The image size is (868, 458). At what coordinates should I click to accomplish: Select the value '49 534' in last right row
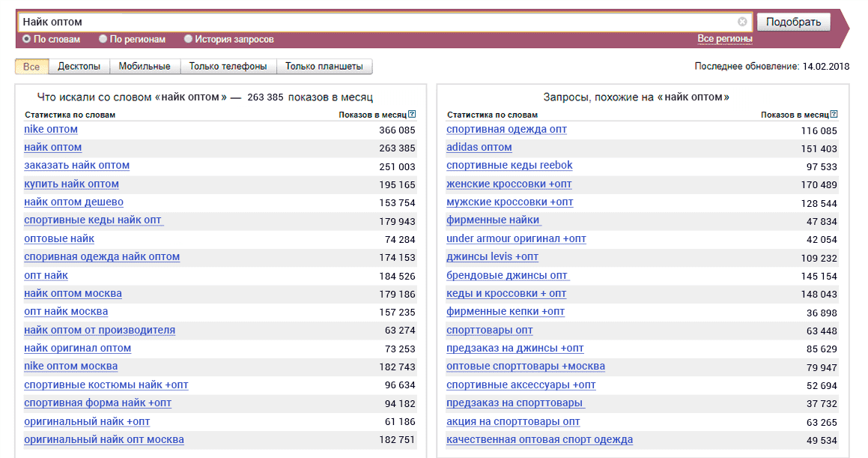[822, 440]
